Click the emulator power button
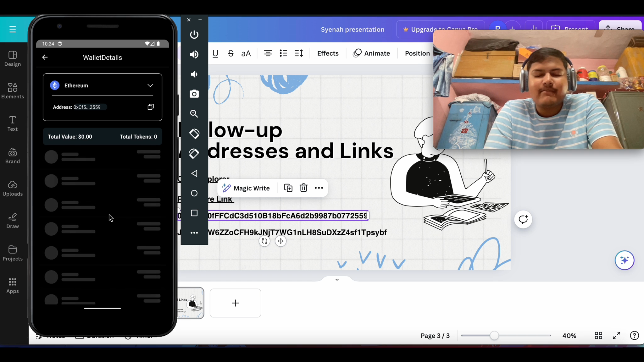This screenshot has width=644, height=362. click(194, 35)
